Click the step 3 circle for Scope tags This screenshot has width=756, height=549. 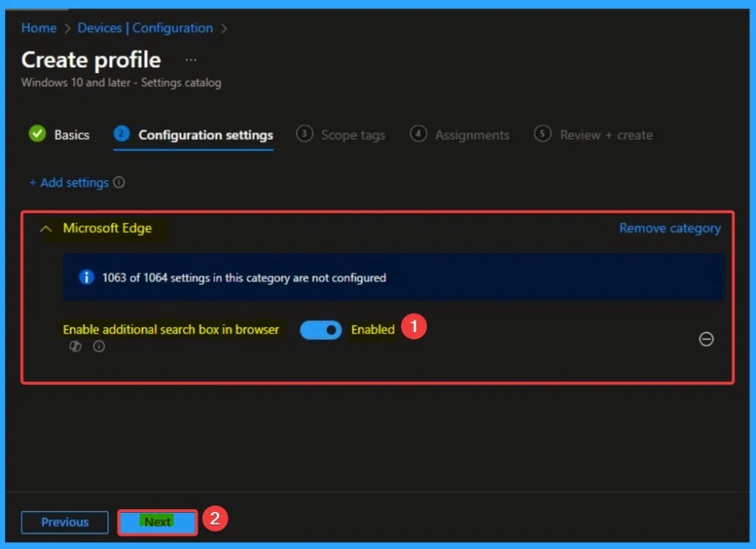[304, 134]
